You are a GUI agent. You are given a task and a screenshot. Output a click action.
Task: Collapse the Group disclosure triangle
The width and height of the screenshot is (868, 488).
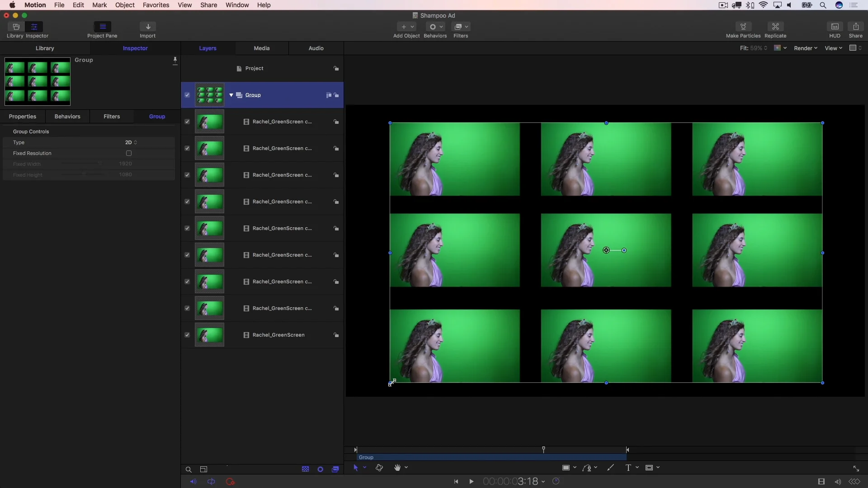231,95
